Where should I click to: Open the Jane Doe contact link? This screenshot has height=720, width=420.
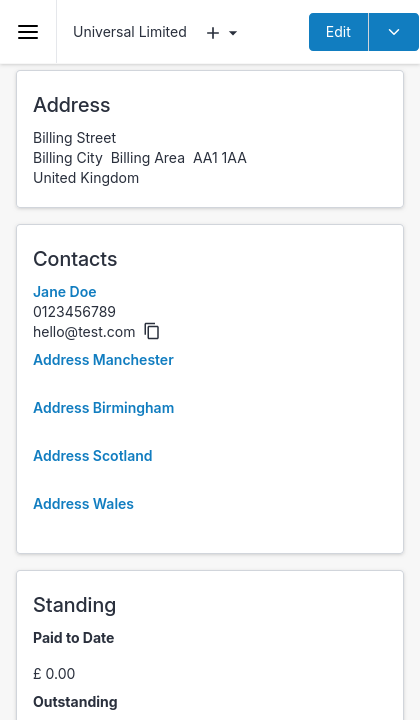click(x=65, y=292)
